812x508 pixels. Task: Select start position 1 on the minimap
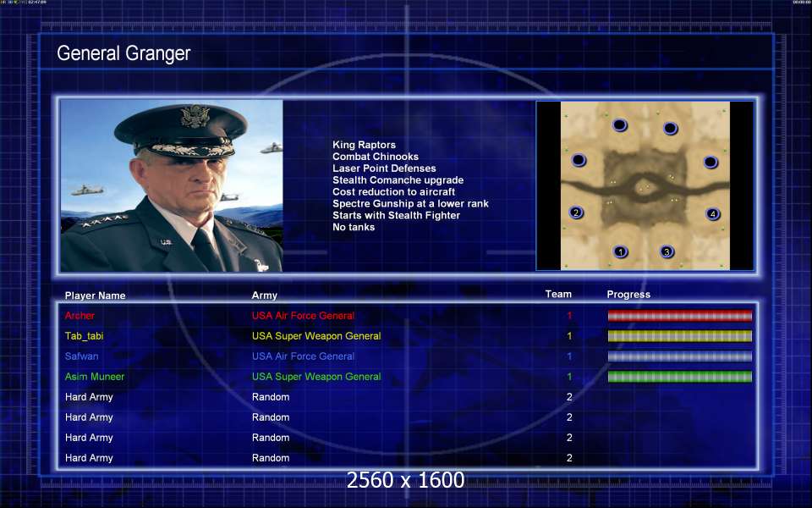pyautogui.click(x=620, y=252)
